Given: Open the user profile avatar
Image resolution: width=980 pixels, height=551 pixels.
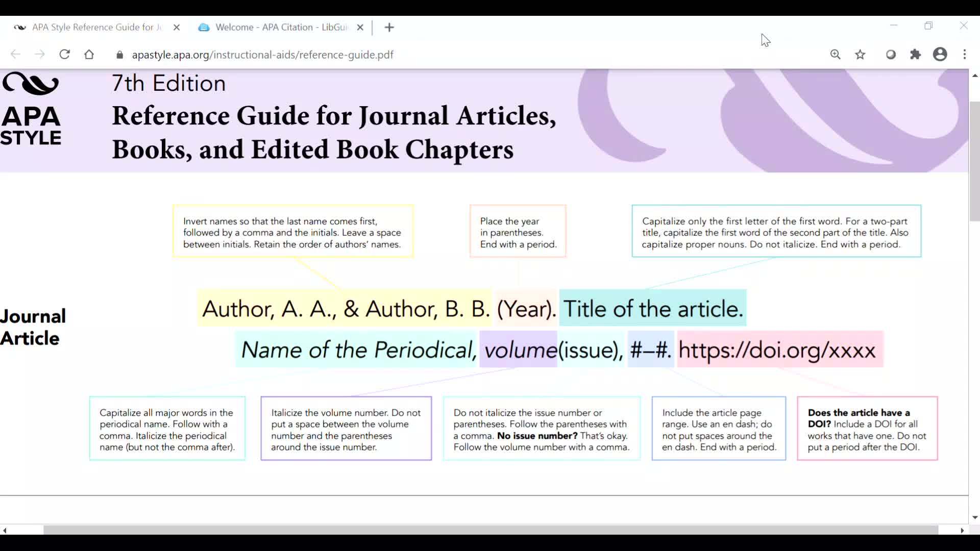Looking at the screenshot, I should [940, 54].
